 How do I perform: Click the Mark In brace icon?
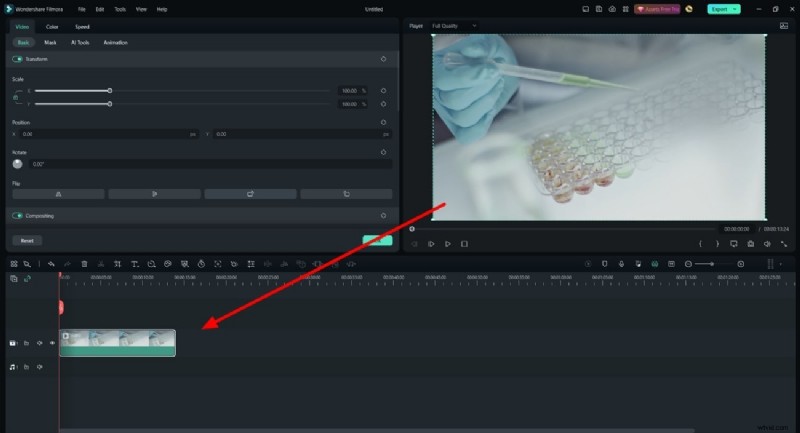pos(700,244)
